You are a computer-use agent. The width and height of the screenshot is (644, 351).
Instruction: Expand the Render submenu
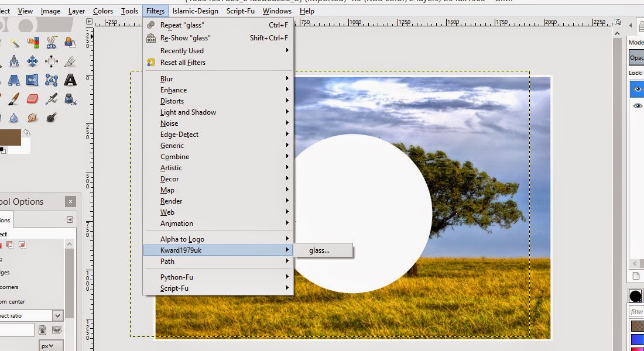click(218, 201)
